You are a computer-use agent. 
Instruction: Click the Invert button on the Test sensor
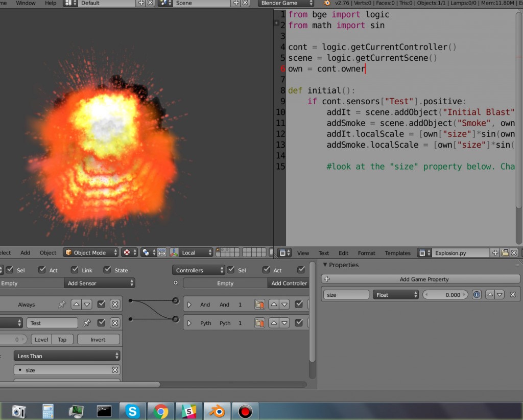tap(98, 339)
